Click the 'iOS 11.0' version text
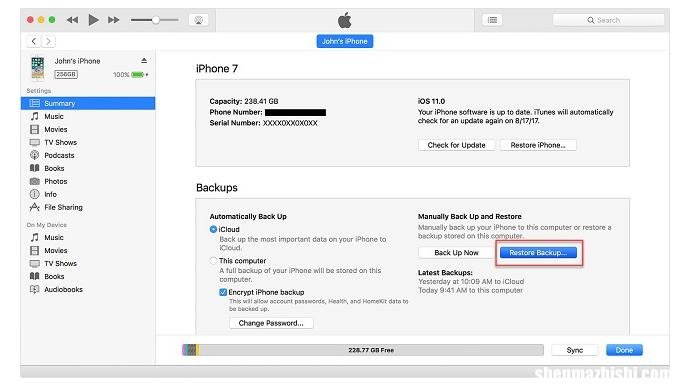683x390 pixels. pyautogui.click(x=432, y=101)
